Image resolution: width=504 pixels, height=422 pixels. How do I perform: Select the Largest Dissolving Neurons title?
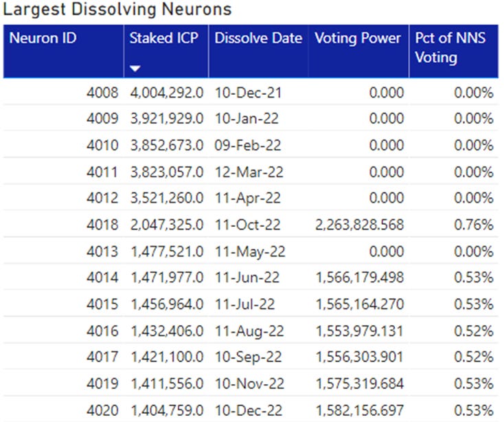[117, 10]
